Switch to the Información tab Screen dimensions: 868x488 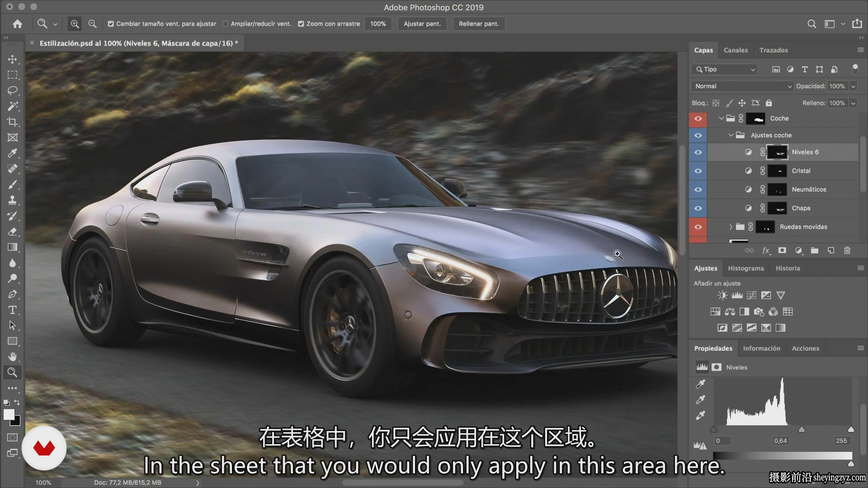click(761, 348)
